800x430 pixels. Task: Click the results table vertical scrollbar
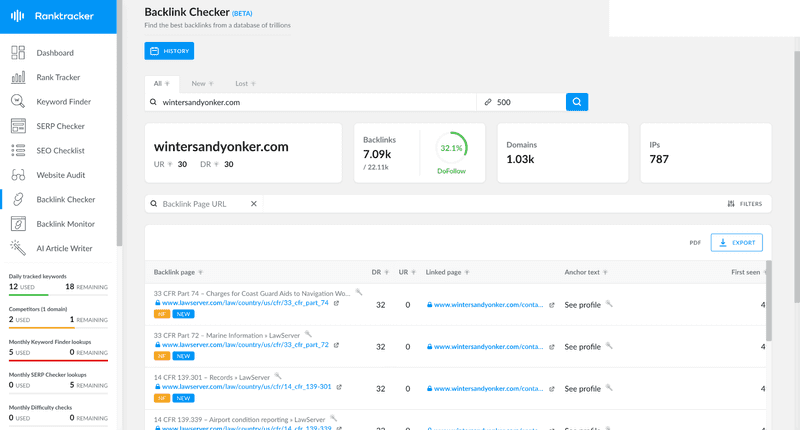click(769, 301)
